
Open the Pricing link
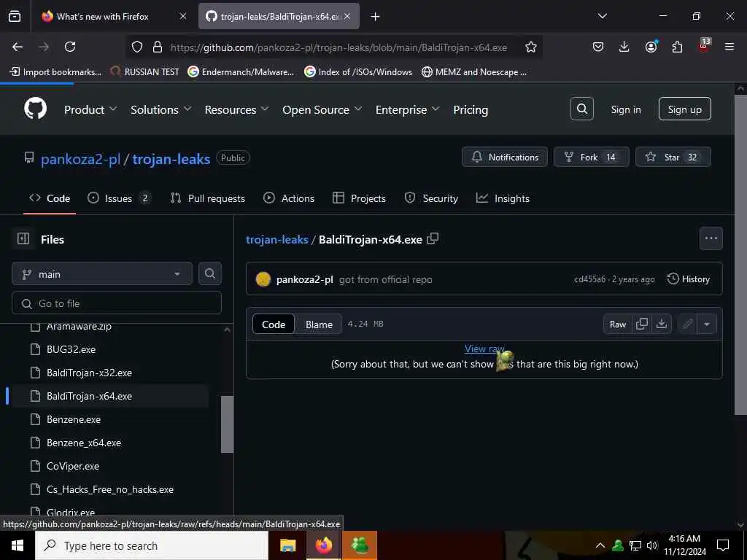coord(471,109)
